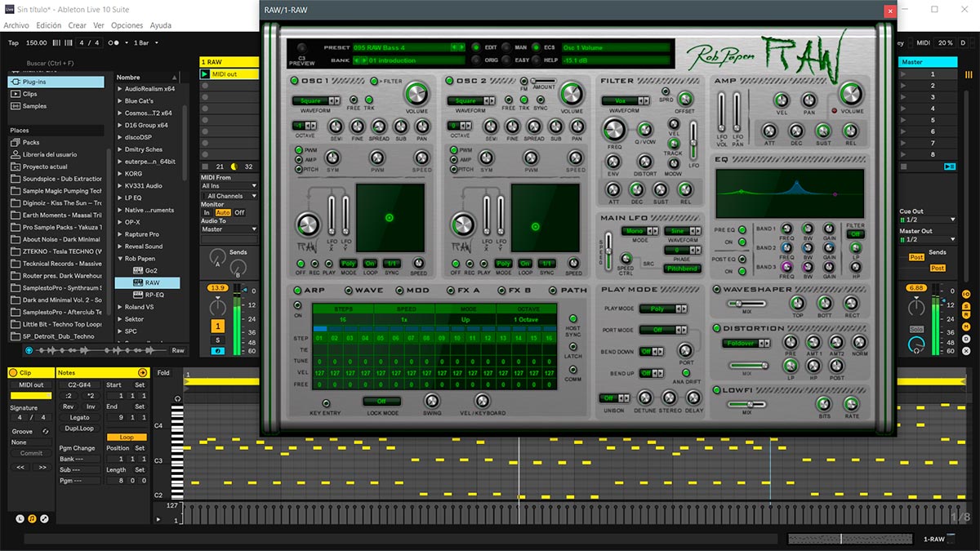
Task: Toggle the WAVESHAPER power LED
Action: pyautogui.click(x=717, y=290)
